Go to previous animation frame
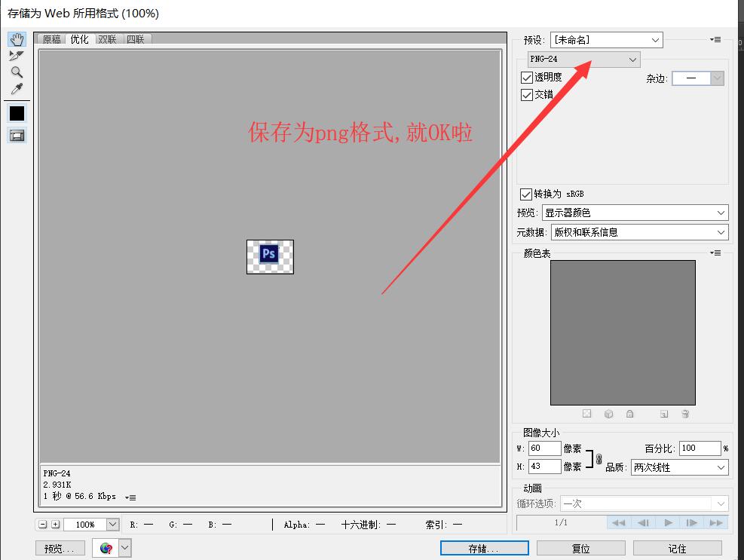The height and width of the screenshot is (560, 744). pos(643,522)
